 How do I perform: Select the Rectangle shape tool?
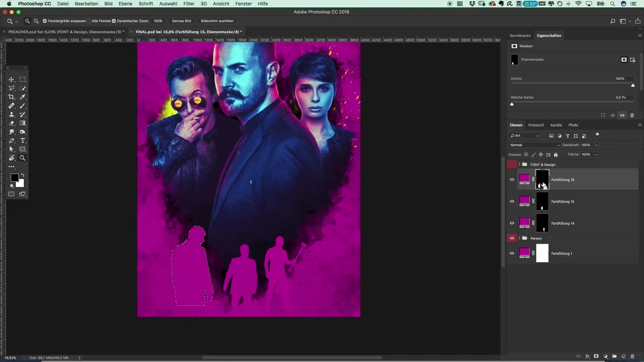click(22, 149)
